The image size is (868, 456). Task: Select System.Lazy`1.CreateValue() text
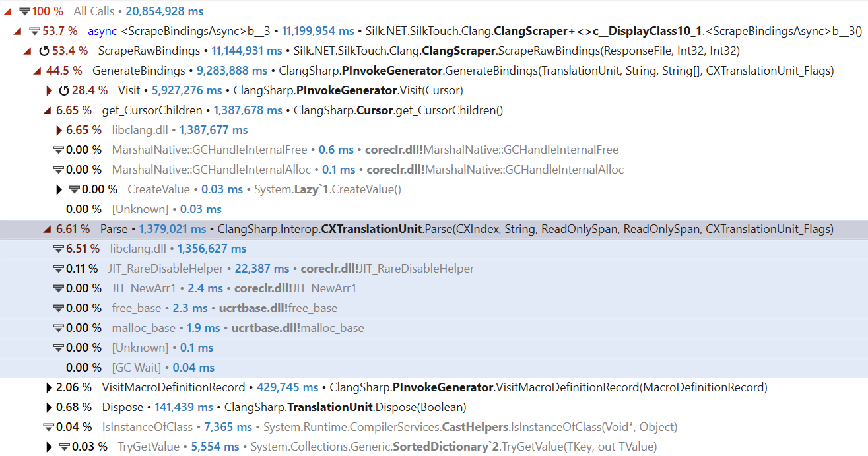pos(326,189)
